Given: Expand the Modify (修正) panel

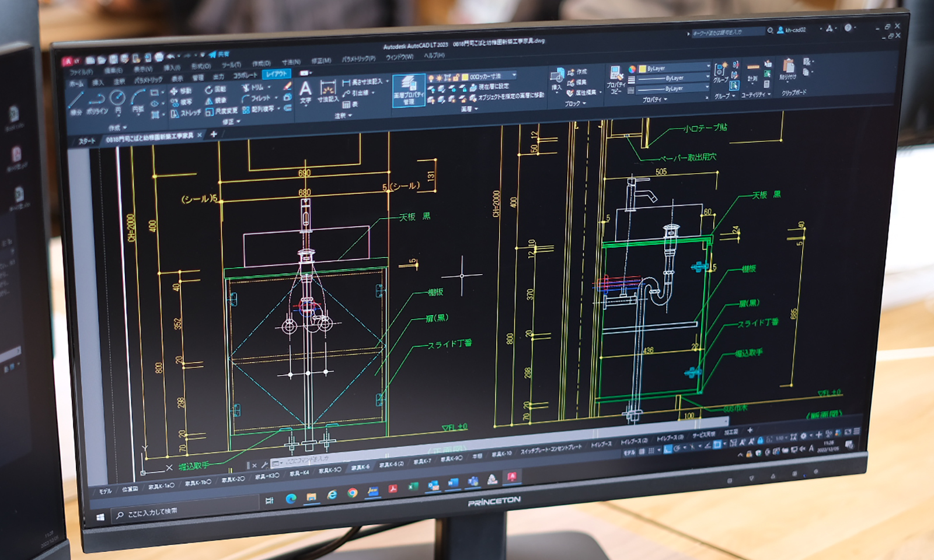Looking at the screenshot, I should [231, 122].
